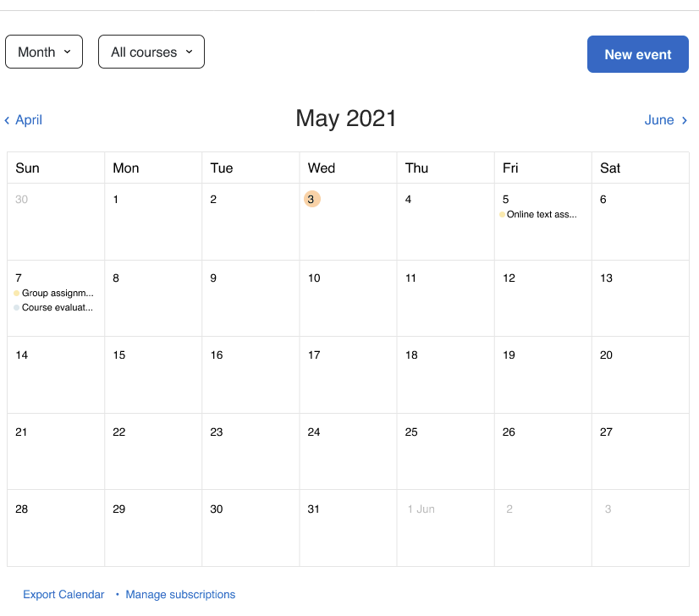Select the grayed 1 Jun date
699x616 pixels.
(421, 509)
